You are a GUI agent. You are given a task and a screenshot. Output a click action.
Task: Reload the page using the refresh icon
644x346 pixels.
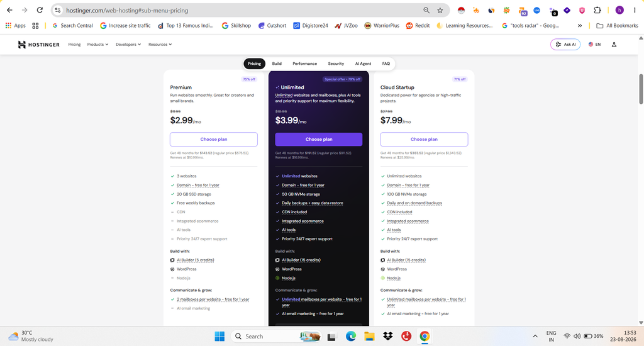[x=40, y=10]
